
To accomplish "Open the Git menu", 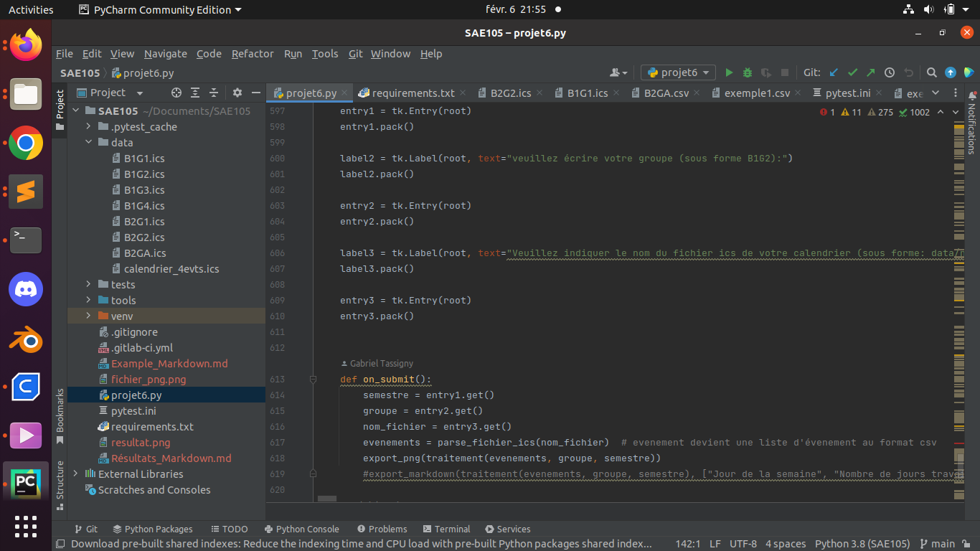I will 356,54.
